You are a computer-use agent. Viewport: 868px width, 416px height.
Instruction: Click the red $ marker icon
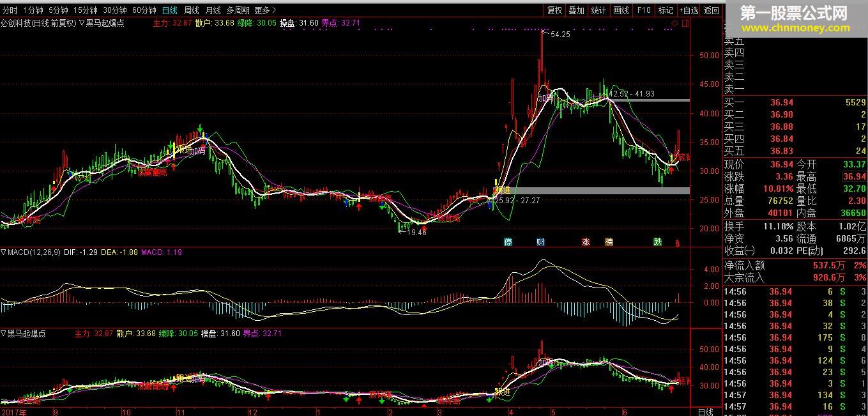[677, 243]
